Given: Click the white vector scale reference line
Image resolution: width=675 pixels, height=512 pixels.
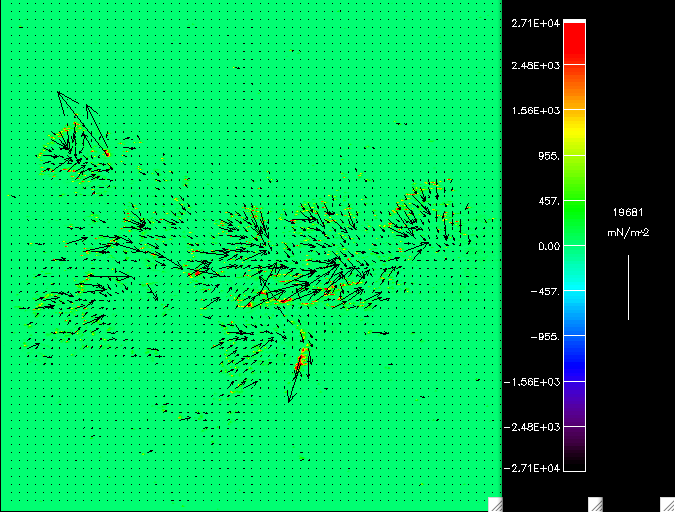Looking at the screenshot, I should (628, 287).
